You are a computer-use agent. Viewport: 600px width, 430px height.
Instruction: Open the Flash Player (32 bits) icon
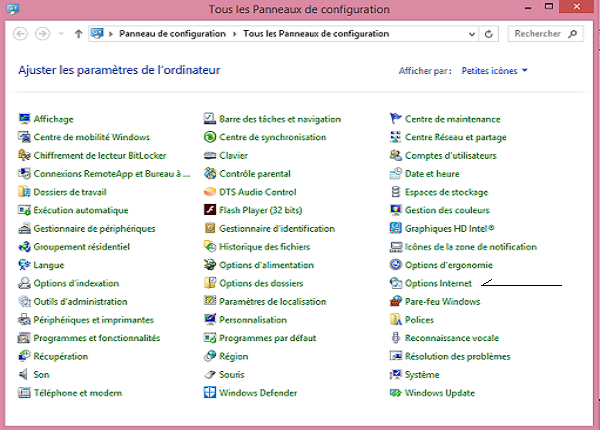(210, 210)
